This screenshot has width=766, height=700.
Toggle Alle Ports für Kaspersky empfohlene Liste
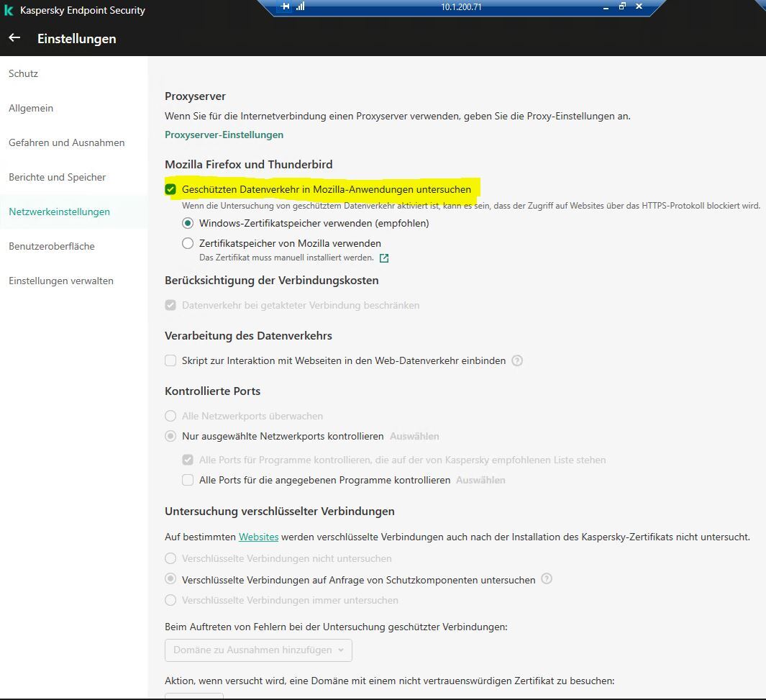tap(188, 460)
